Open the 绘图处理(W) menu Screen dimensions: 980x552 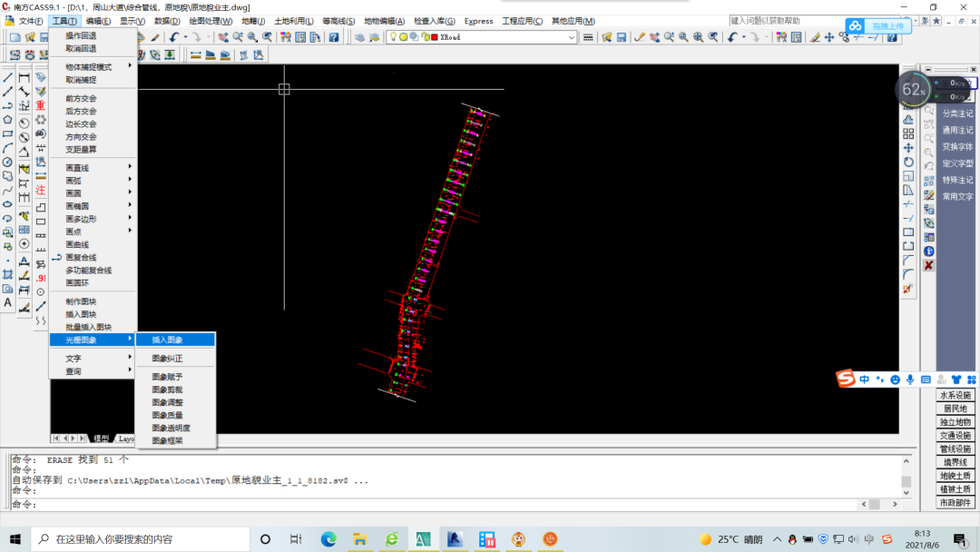tap(210, 21)
